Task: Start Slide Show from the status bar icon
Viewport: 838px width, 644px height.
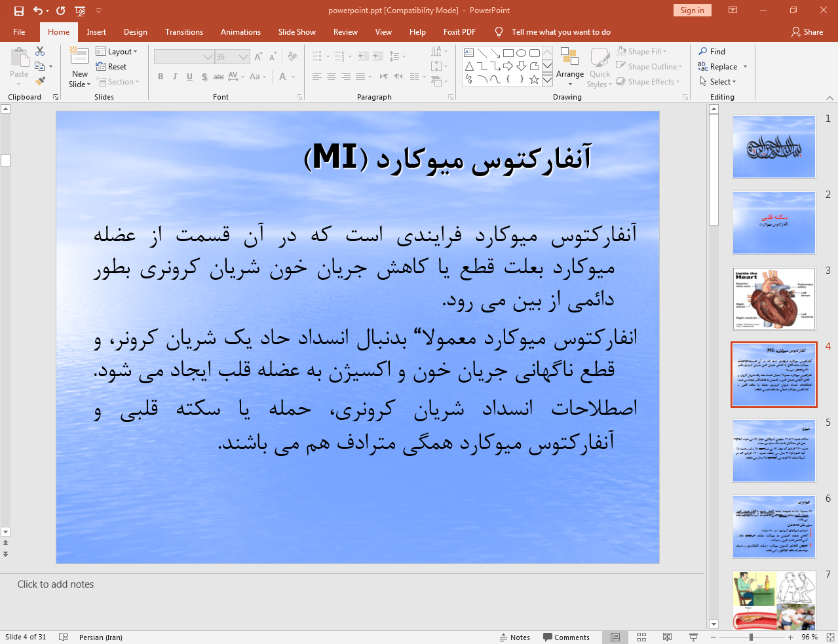Action: click(693, 637)
